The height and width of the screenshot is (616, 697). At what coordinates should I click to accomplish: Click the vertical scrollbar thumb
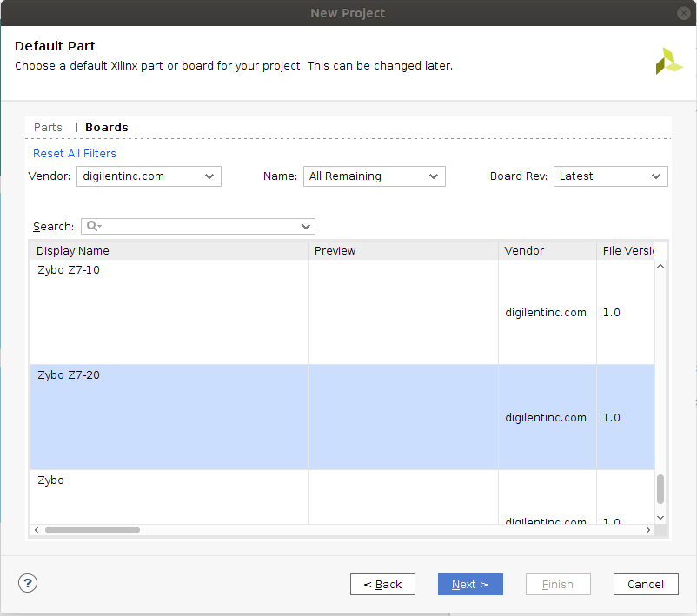tap(660, 489)
